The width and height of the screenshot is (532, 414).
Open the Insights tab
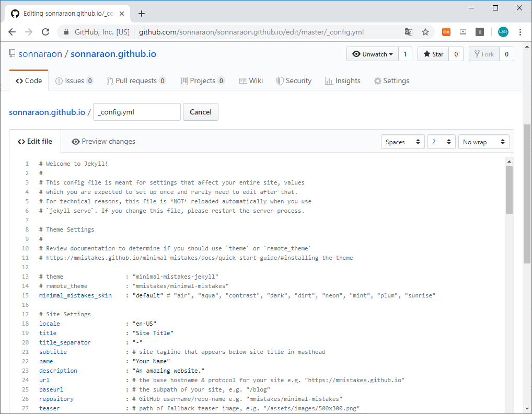tap(343, 81)
